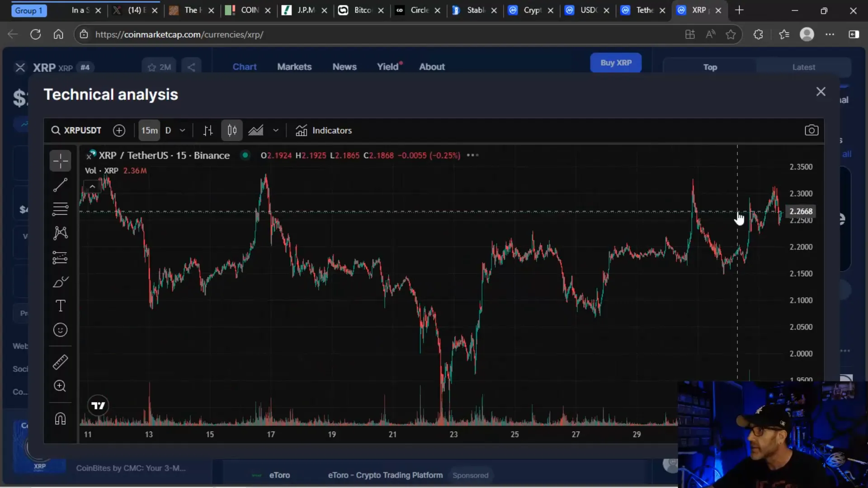
Task: Take a chart snapshot with camera icon
Action: 811,131
